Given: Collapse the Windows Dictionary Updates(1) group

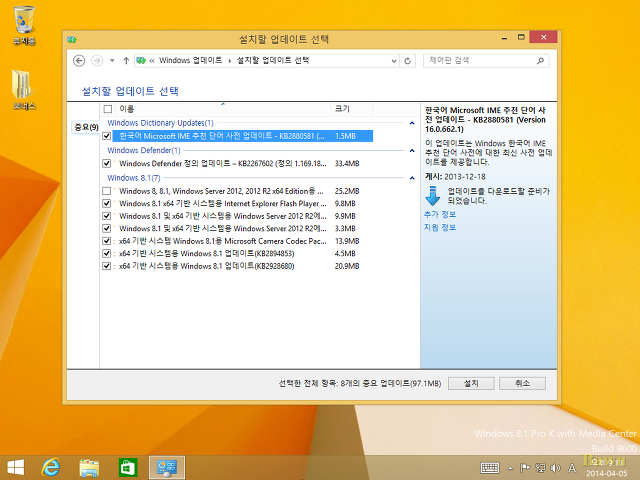Looking at the screenshot, I should 412,123.
